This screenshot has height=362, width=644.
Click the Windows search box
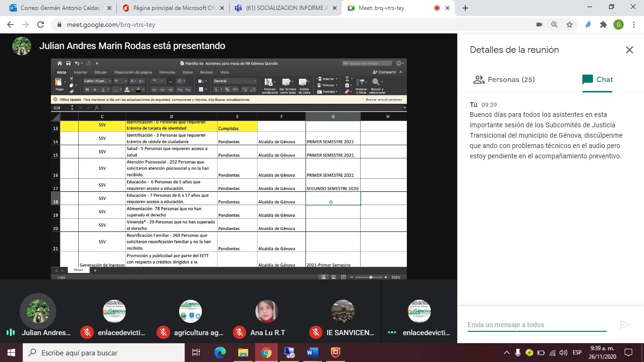coord(104,353)
